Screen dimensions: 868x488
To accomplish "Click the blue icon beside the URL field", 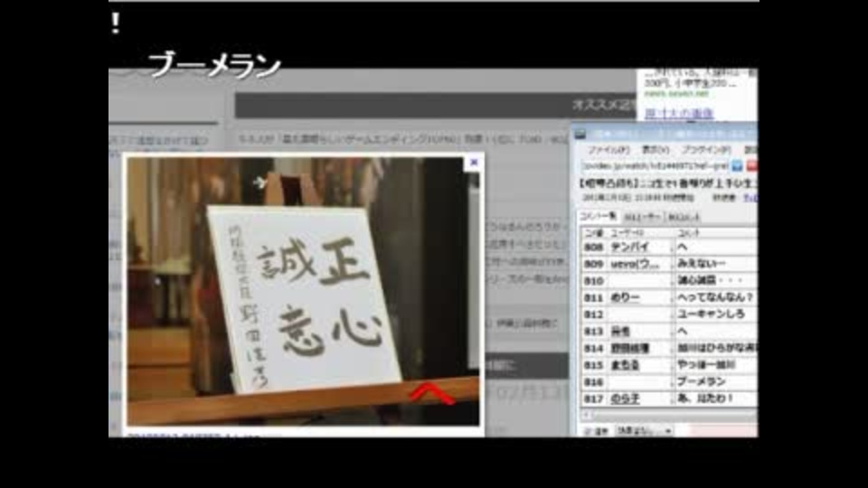I will (x=737, y=165).
